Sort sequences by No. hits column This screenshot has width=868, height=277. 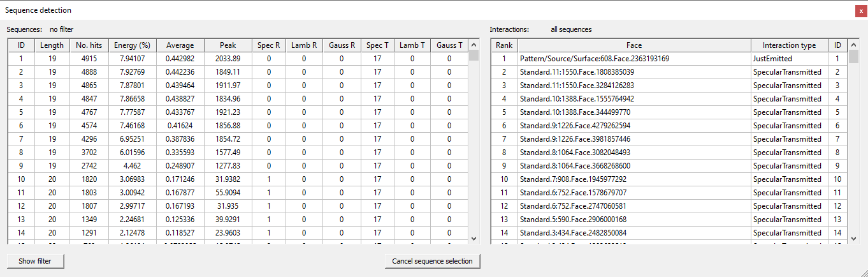pyautogui.click(x=90, y=45)
